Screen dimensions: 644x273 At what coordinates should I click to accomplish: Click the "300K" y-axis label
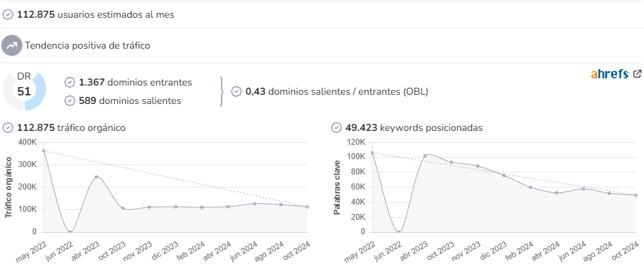click(x=28, y=164)
